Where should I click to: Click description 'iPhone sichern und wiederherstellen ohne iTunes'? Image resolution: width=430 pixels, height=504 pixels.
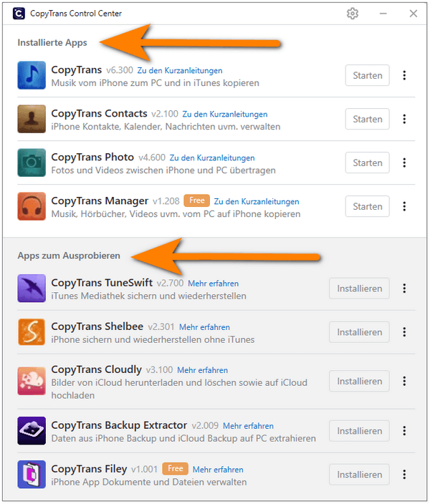point(153,340)
